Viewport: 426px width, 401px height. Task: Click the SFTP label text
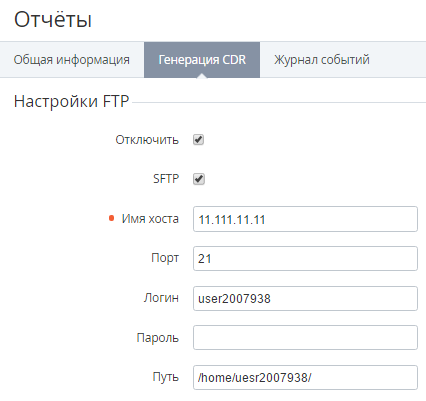tap(166, 179)
